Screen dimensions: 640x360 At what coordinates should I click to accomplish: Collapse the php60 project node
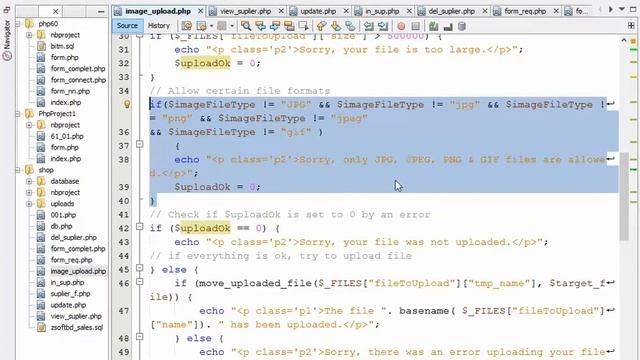tap(18, 24)
